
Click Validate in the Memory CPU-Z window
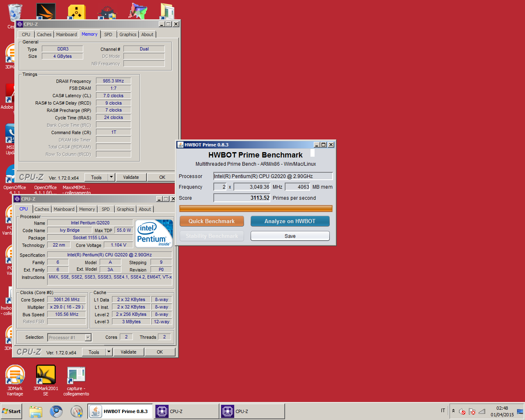tap(131, 177)
